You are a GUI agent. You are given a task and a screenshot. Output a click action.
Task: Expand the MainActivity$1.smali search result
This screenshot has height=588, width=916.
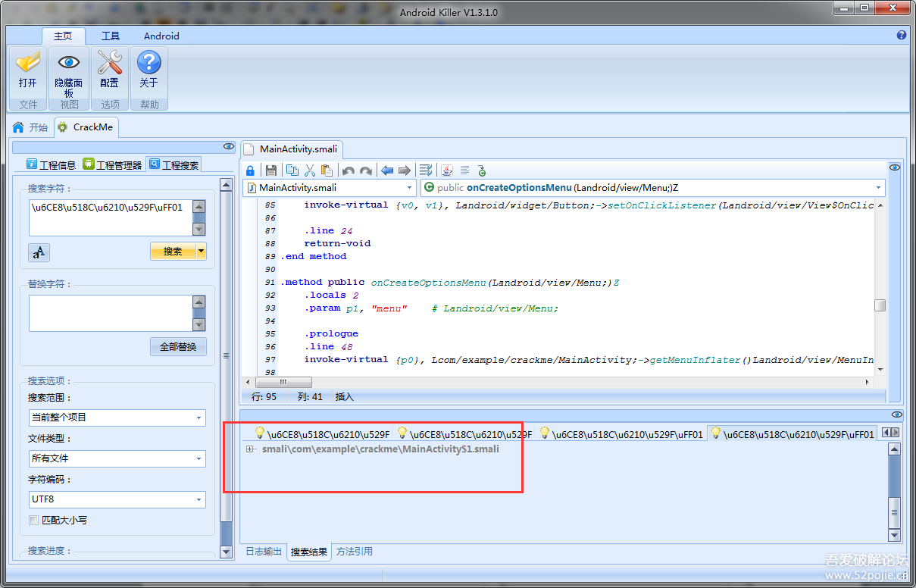(249, 449)
